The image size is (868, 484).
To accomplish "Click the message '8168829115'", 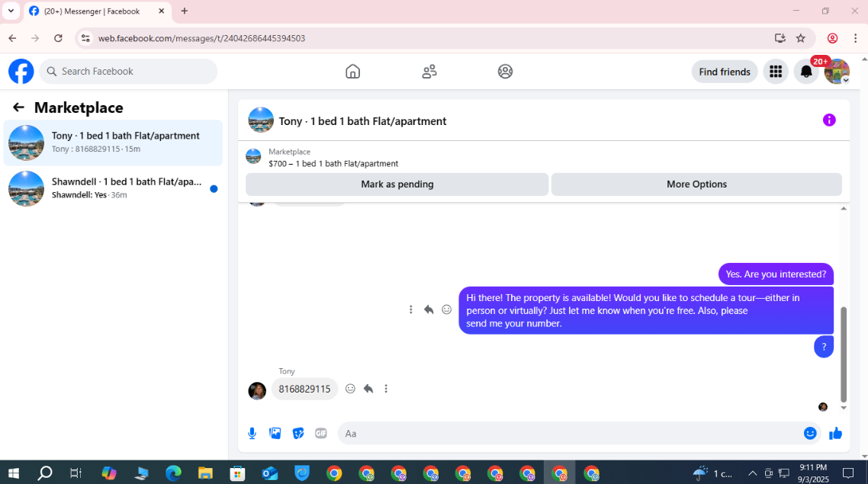I will coord(304,389).
